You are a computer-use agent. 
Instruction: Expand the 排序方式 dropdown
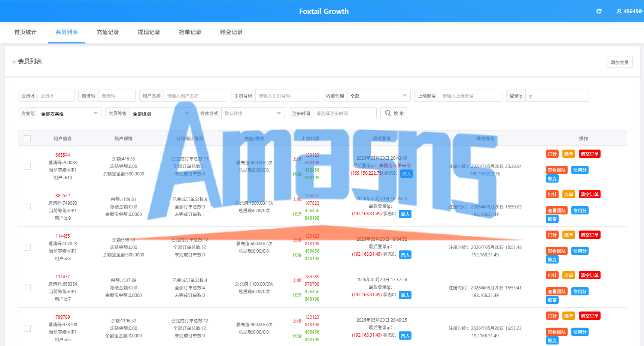[253, 113]
